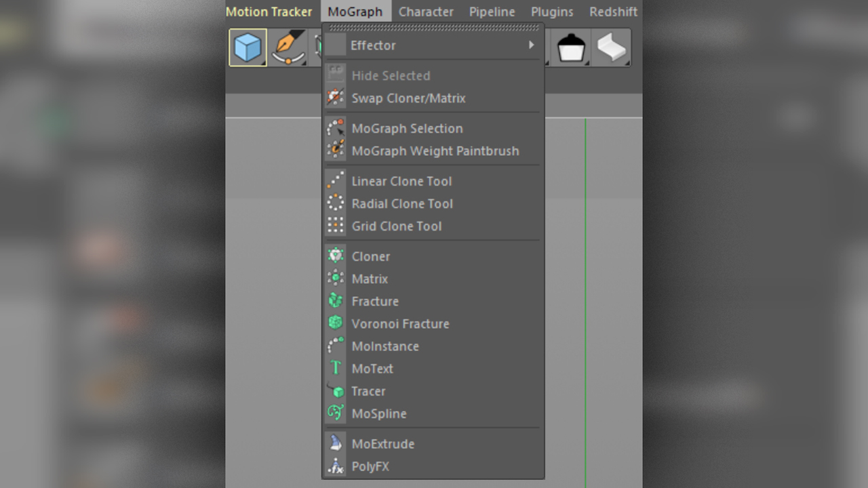Image resolution: width=868 pixels, height=488 pixels.
Task: Click the Cloner object icon
Action: click(336, 256)
